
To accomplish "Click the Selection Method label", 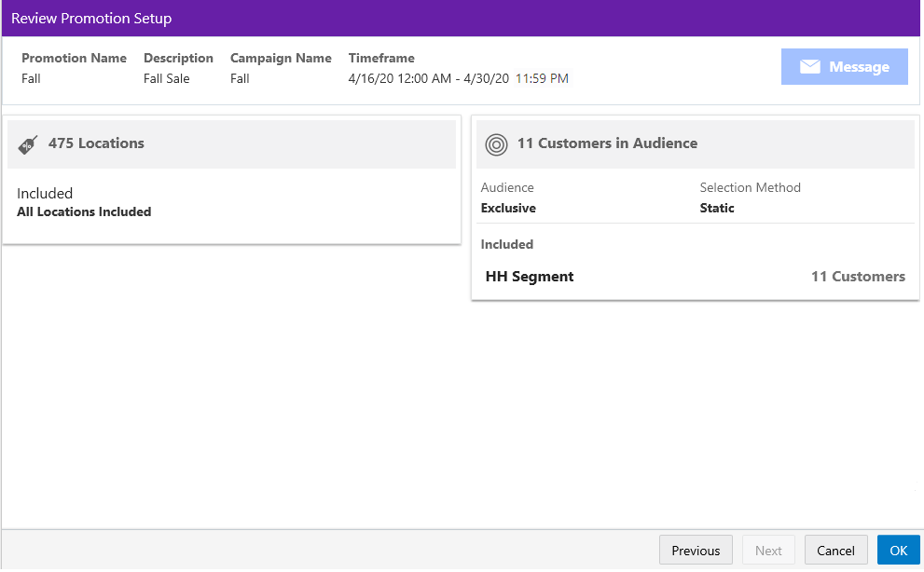I will click(750, 187).
